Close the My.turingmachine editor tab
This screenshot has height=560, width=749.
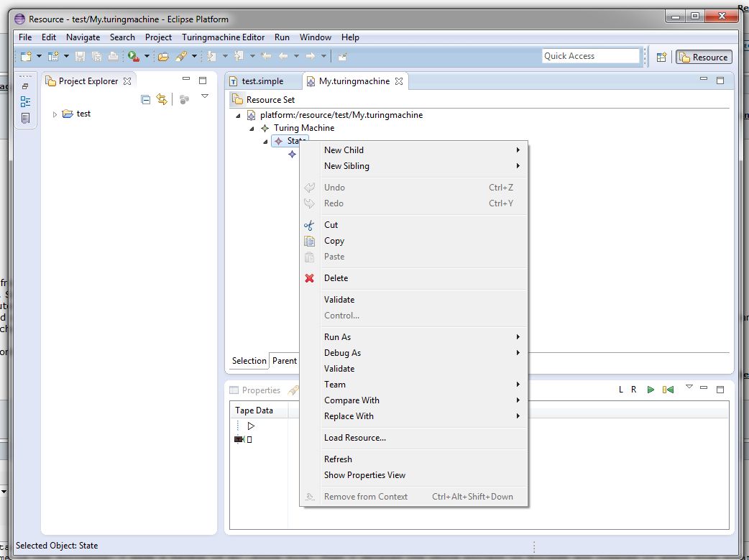[x=399, y=81]
